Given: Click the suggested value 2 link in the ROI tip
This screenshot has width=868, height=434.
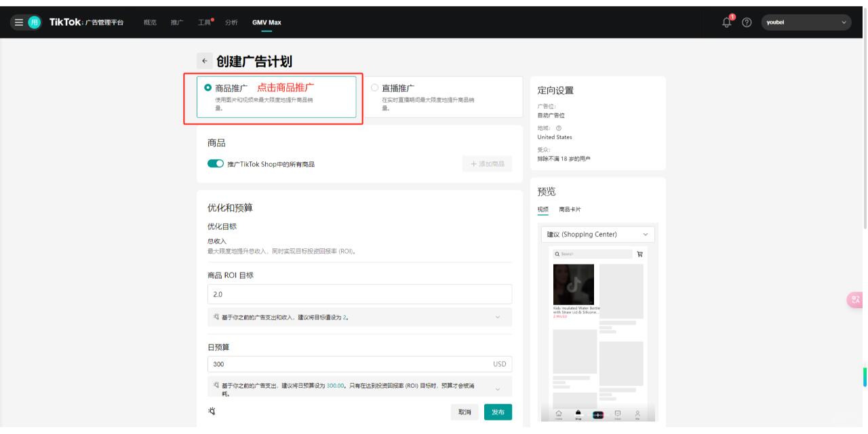Looking at the screenshot, I should (344, 317).
